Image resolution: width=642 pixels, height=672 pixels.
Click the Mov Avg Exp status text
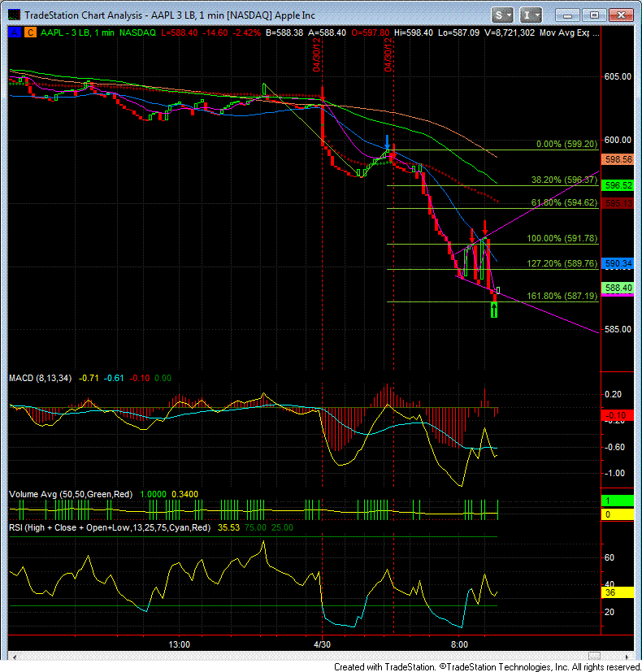pyautogui.click(x=565, y=33)
